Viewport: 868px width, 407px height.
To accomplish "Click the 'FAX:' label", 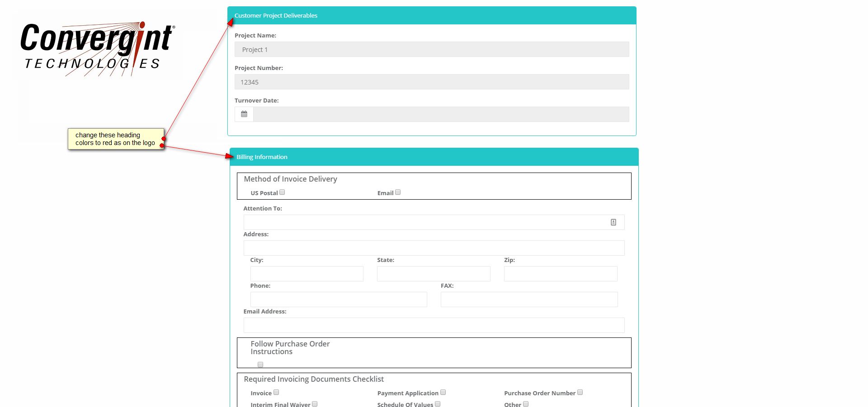I will point(447,285).
